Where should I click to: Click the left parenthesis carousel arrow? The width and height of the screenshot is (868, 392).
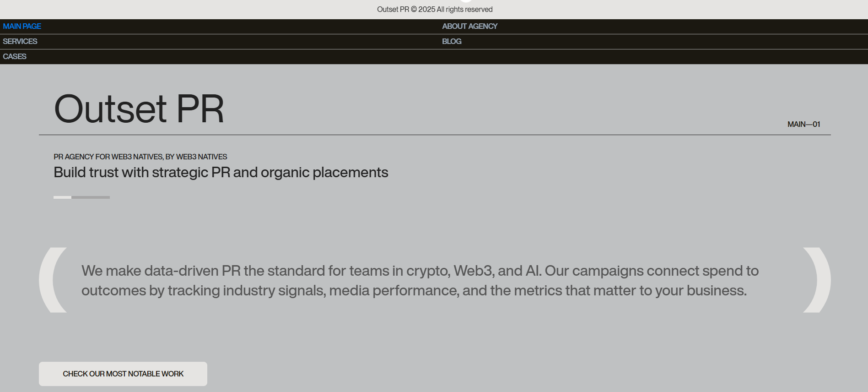pyautogui.click(x=53, y=279)
